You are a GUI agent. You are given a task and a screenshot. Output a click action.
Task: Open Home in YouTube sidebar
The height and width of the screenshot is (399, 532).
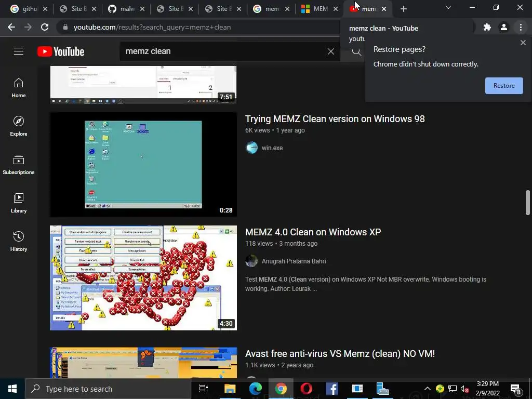coord(19,87)
